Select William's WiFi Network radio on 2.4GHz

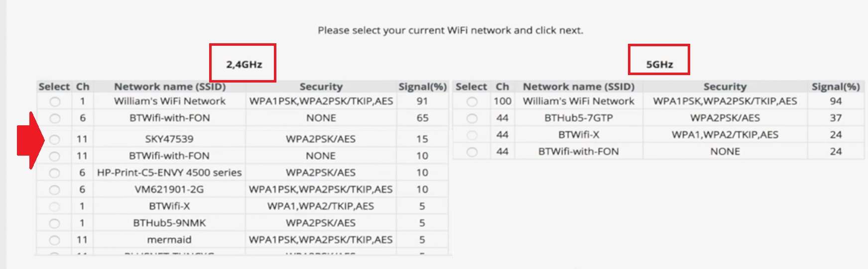tap(55, 101)
